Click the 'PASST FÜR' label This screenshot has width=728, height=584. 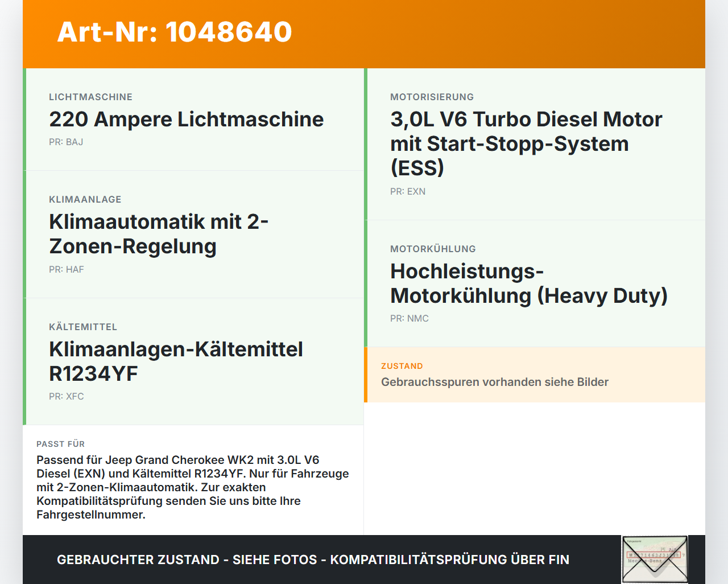[x=60, y=444]
